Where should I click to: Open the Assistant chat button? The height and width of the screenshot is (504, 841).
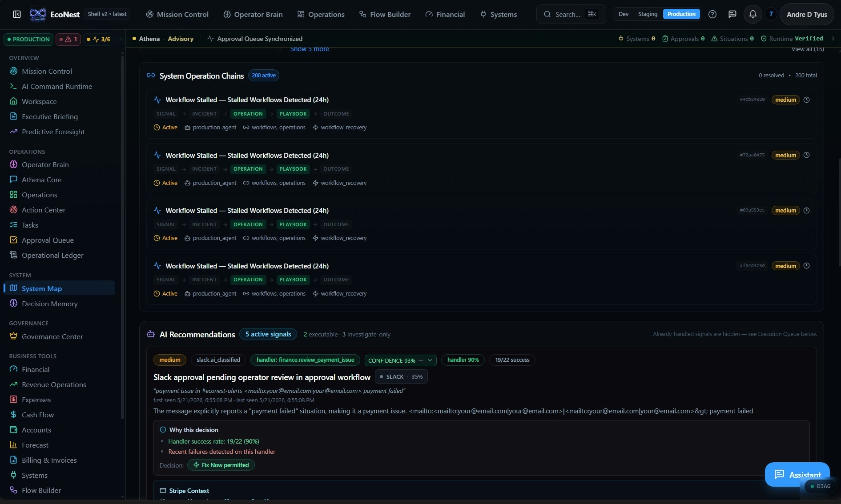pyautogui.click(x=797, y=474)
